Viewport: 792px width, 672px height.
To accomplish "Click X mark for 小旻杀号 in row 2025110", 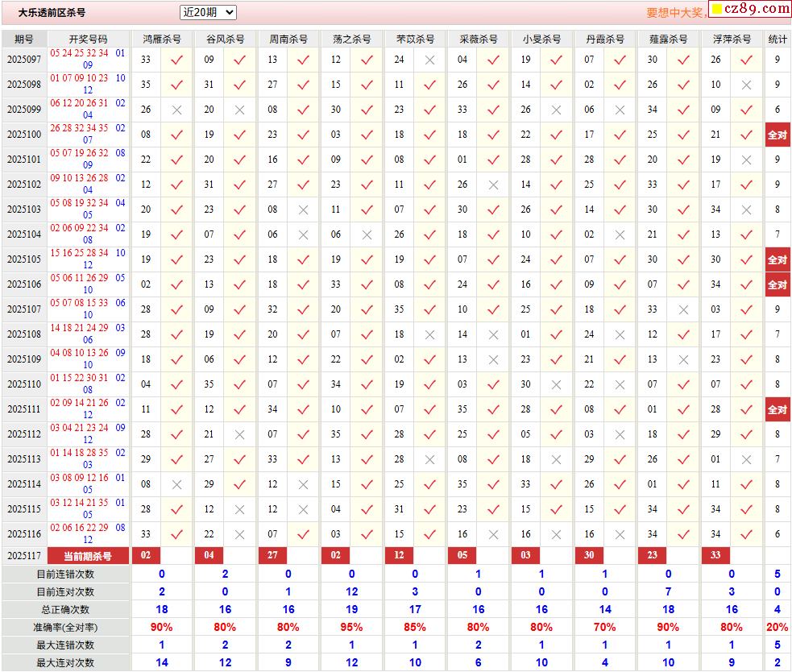I will (x=556, y=384).
